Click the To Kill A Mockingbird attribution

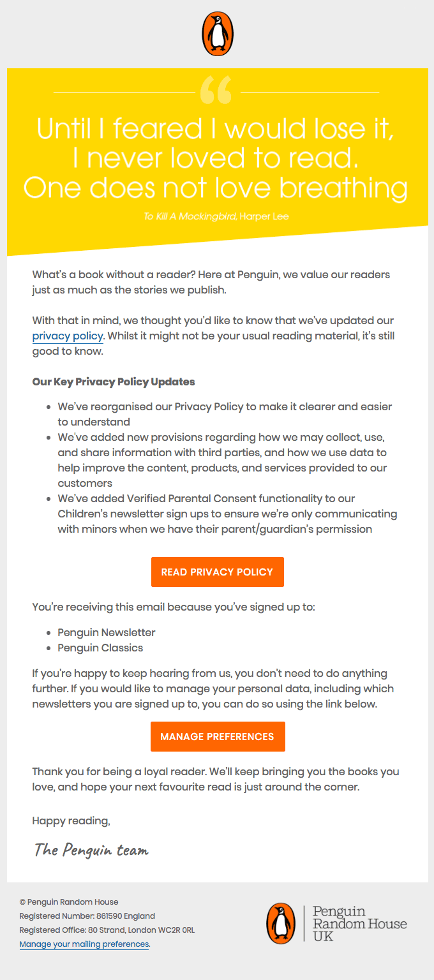216,216
